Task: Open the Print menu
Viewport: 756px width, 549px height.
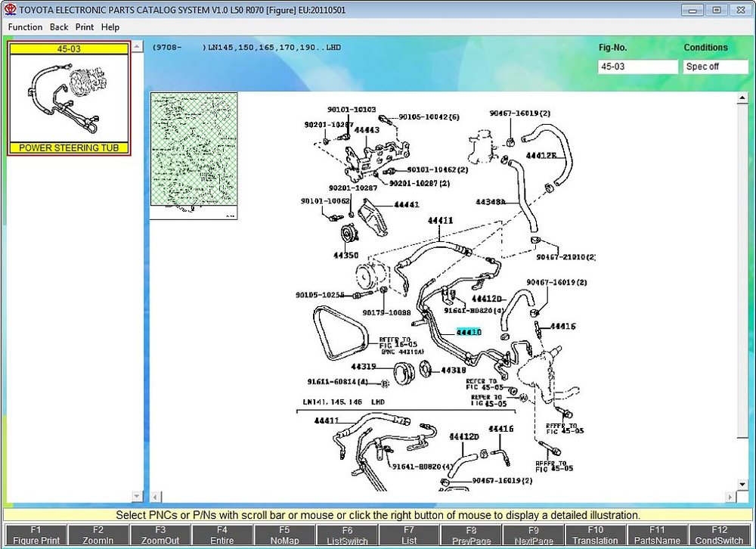Action: (85, 27)
